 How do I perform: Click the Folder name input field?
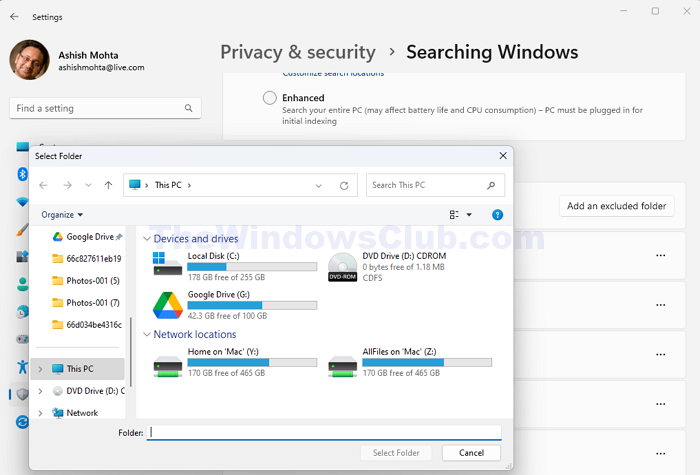(324, 432)
